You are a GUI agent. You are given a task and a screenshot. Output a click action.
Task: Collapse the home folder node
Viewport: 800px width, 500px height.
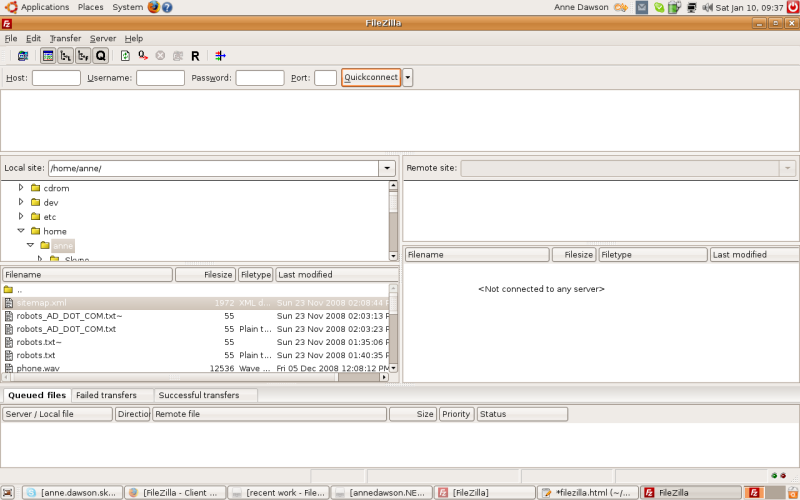coord(21,231)
